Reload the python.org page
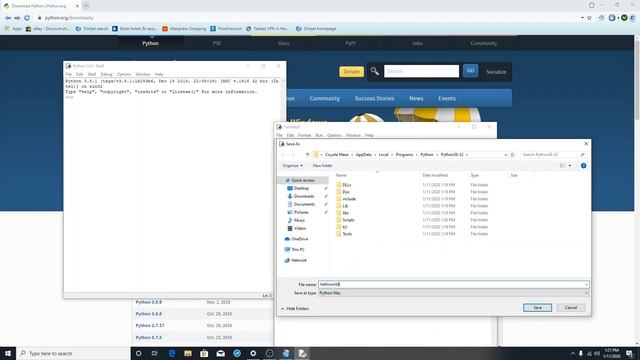640x360 pixels. tap(27, 18)
